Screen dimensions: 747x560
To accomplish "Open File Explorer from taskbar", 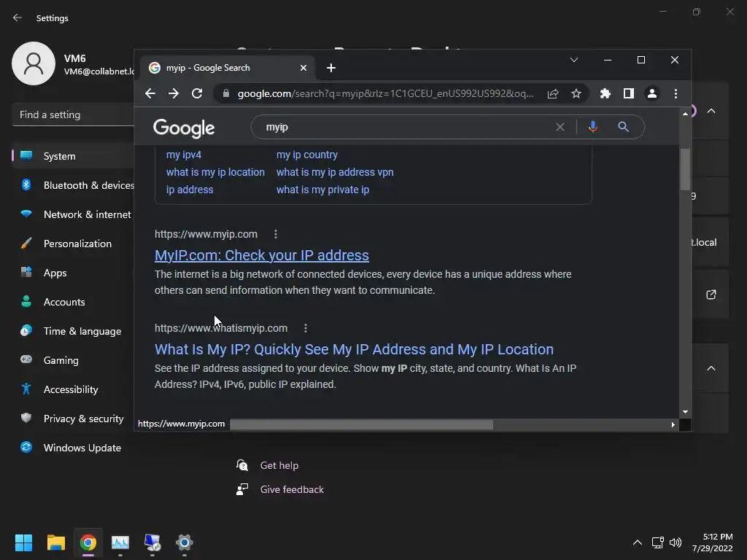I will pyautogui.click(x=55, y=542).
